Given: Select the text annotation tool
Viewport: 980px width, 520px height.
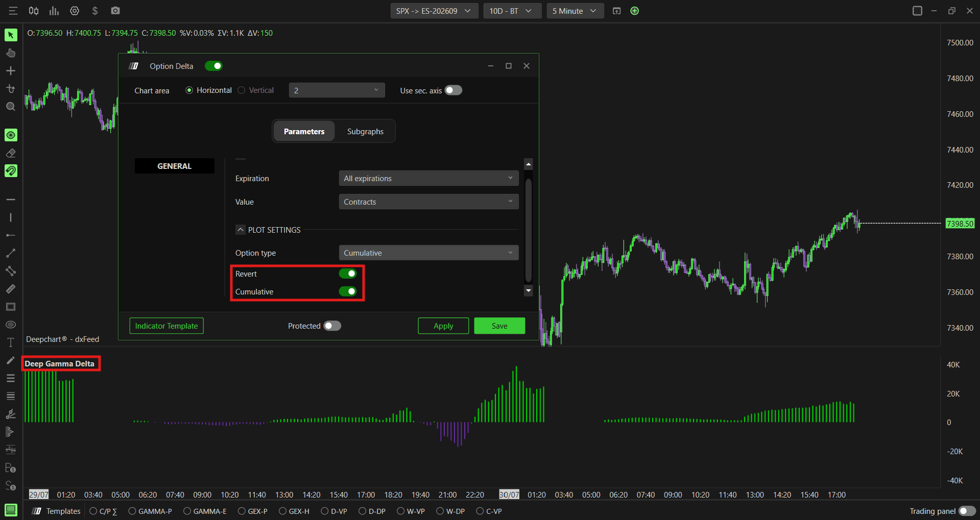Looking at the screenshot, I should (11, 342).
